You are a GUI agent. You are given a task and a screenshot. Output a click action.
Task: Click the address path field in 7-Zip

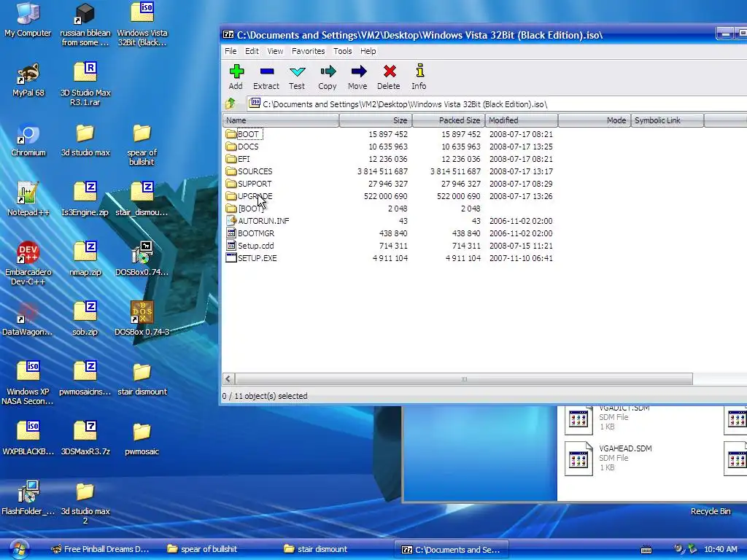click(x=495, y=104)
